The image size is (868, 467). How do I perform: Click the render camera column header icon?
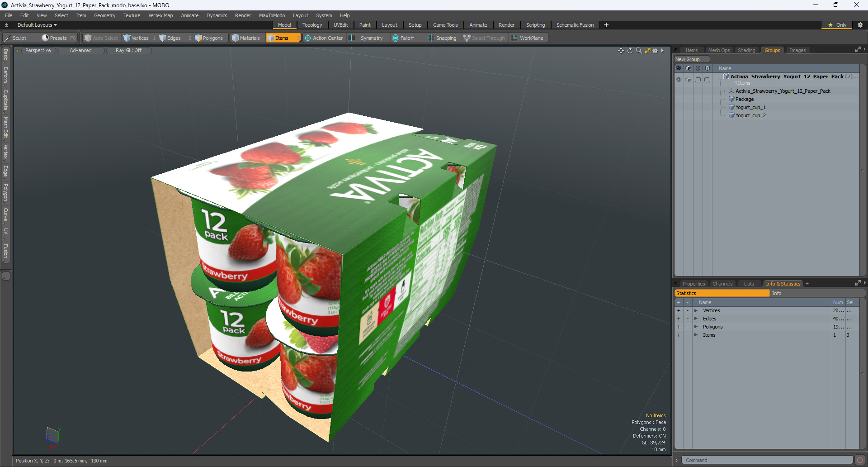689,68
